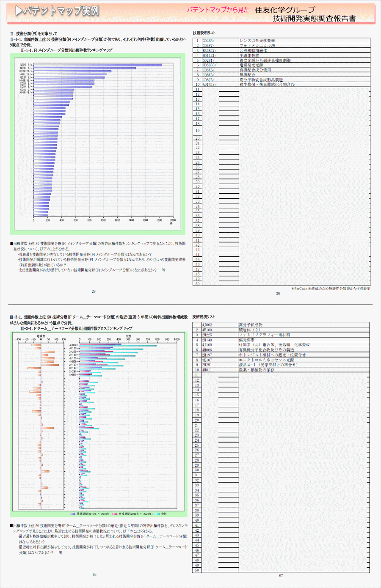The width and height of the screenshot is (381, 588).
Task: Click the 高分子物質含成形品製造 description cell
Action: click(304, 80)
